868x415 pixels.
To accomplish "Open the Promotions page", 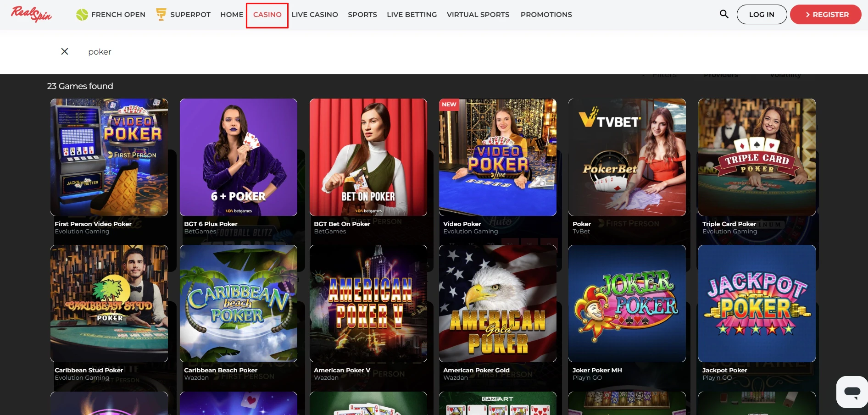I will (546, 15).
